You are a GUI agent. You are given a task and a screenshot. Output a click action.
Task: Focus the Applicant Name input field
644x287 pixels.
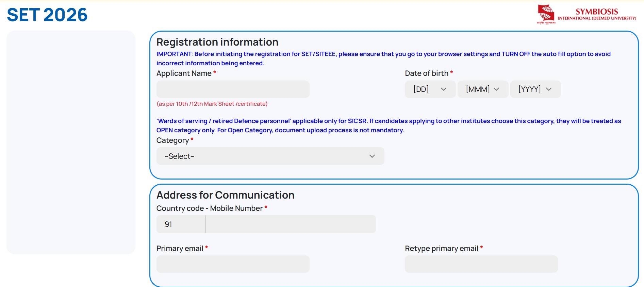[233, 89]
